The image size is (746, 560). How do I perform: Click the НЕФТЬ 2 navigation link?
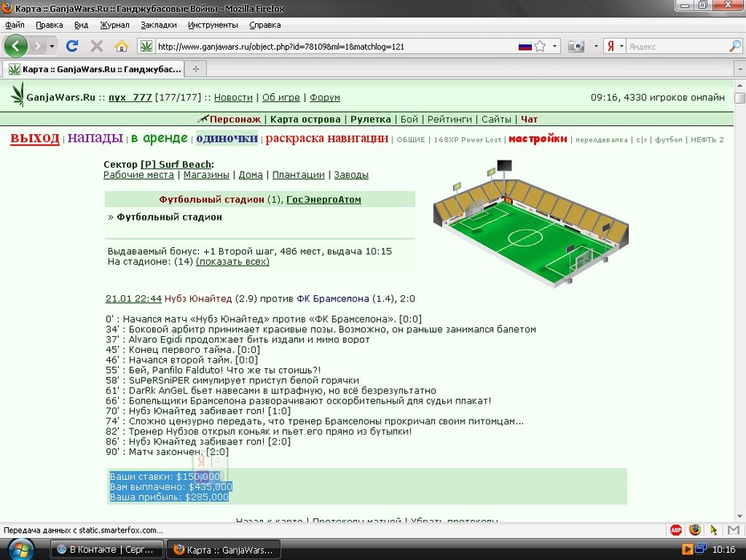[707, 140]
